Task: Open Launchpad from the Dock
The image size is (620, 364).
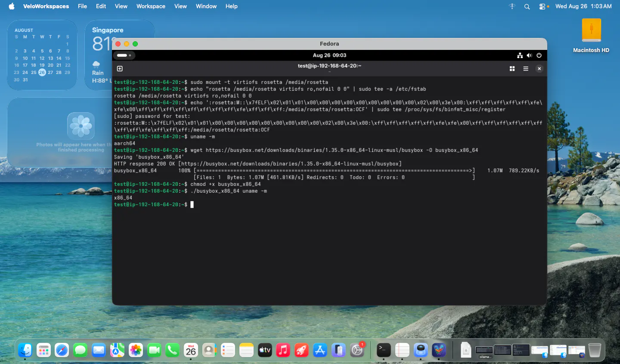Action: [43, 350]
